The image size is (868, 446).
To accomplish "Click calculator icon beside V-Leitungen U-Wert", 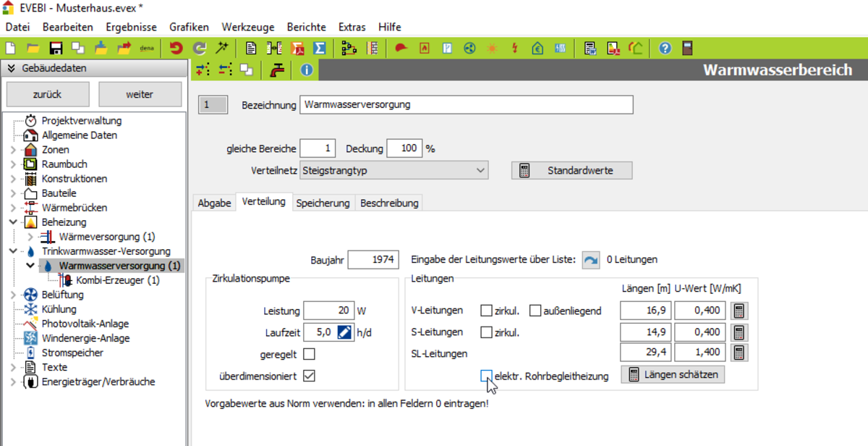I will 739,311.
